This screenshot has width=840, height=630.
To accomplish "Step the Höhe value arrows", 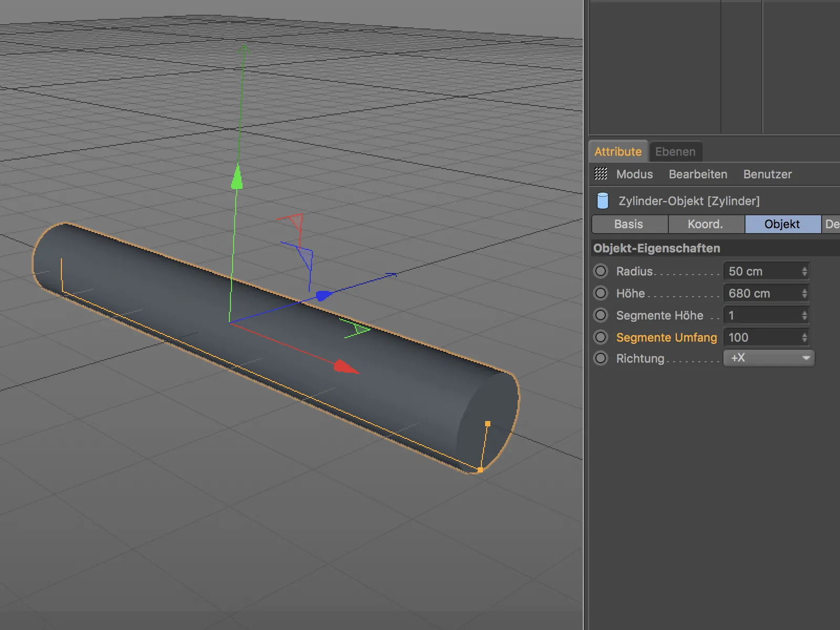I will pos(804,293).
